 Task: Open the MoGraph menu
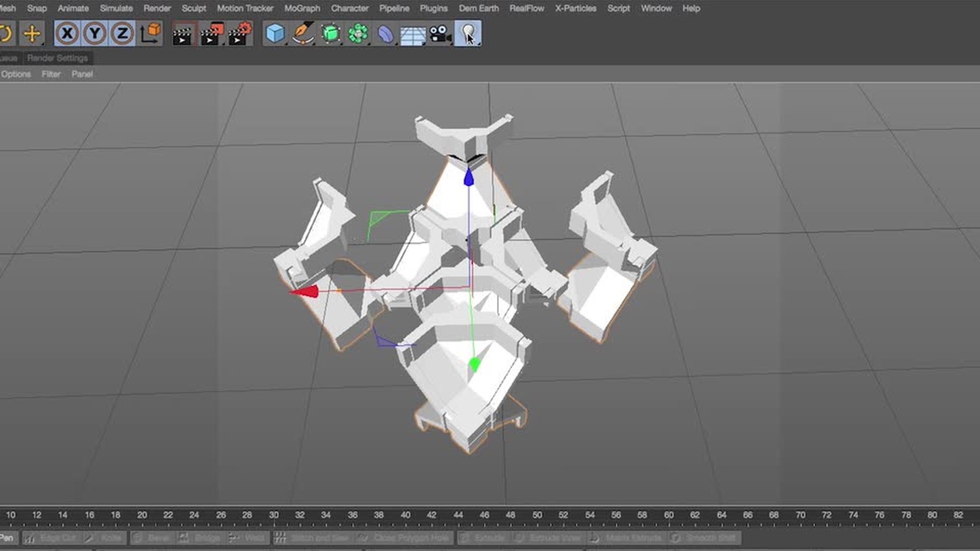coord(302,8)
